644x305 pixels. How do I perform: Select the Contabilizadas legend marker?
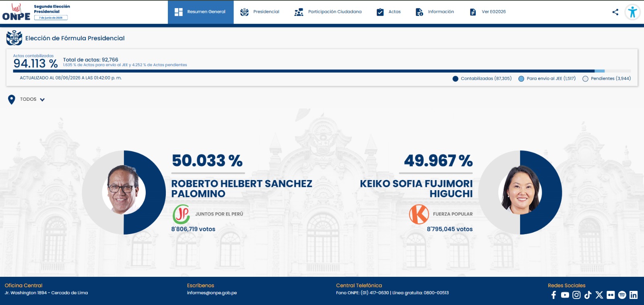click(x=455, y=79)
